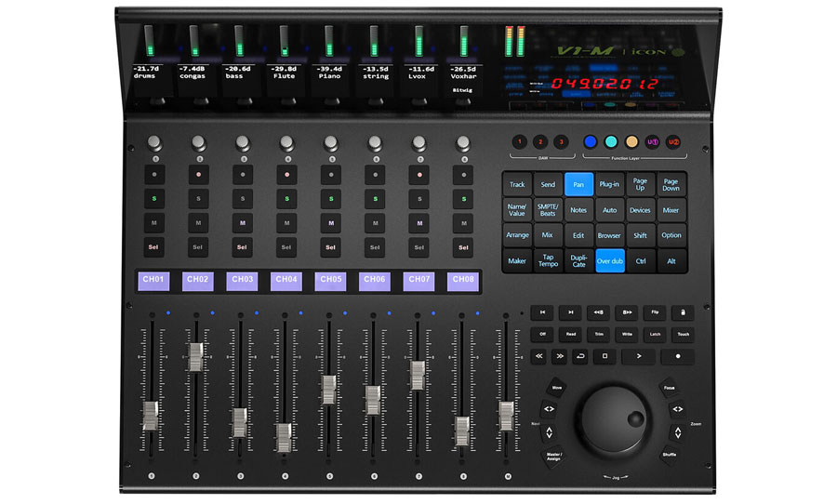Select channel with Sel above CH05
The width and height of the screenshot is (837, 504).
tap(331, 247)
